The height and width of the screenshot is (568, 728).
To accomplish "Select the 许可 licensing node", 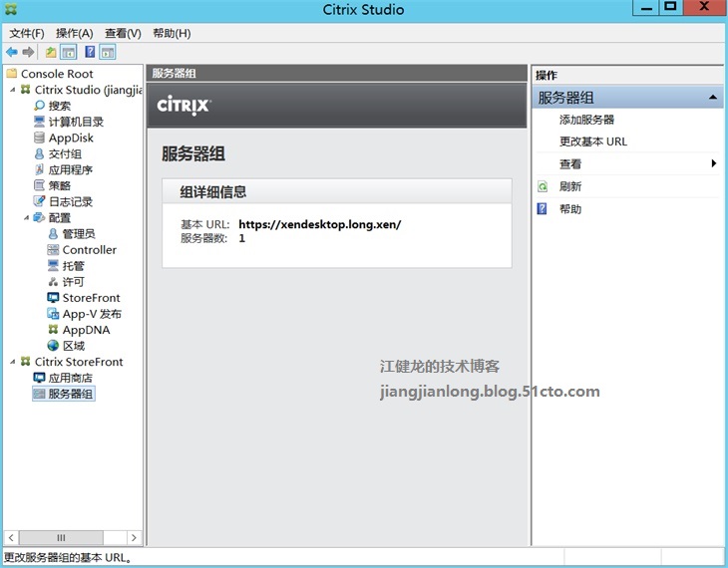I will point(66,282).
